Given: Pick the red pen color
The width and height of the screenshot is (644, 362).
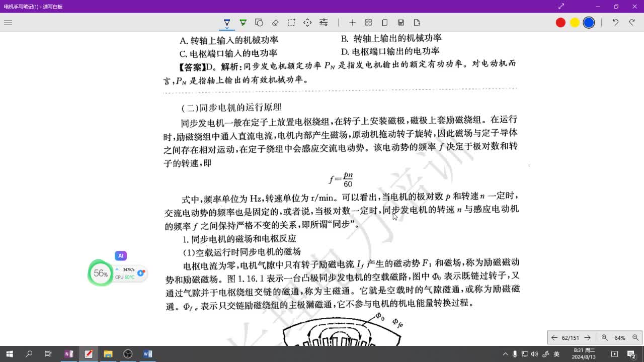Looking at the screenshot, I should pyautogui.click(x=560, y=23).
